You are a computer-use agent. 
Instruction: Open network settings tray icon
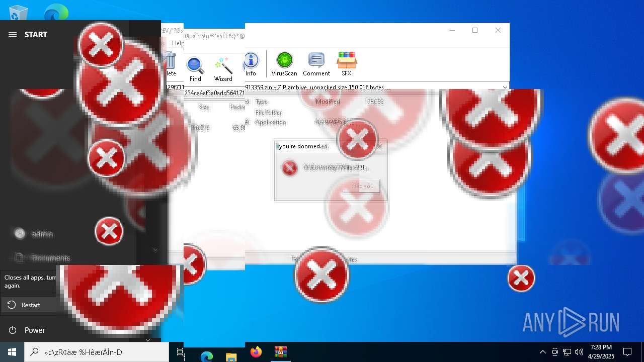pos(567,352)
